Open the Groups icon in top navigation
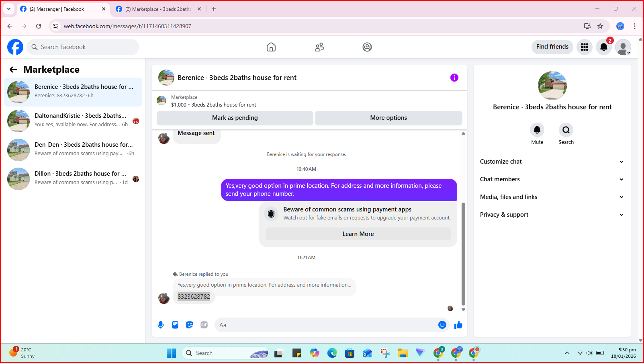 tap(367, 47)
